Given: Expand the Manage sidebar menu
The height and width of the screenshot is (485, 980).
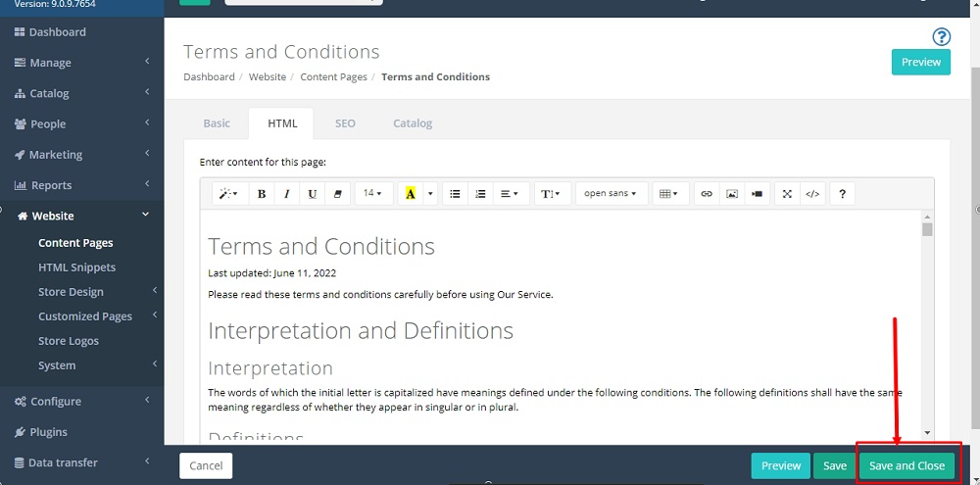Looking at the screenshot, I should pos(82,63).
